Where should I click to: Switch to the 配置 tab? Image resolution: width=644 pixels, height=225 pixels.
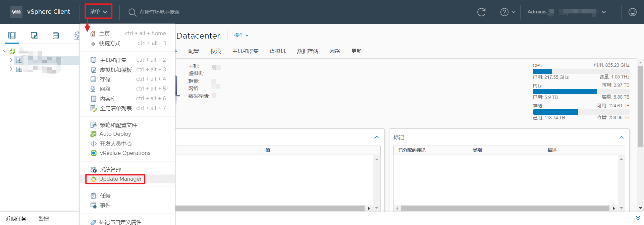[x=194, y=51]
